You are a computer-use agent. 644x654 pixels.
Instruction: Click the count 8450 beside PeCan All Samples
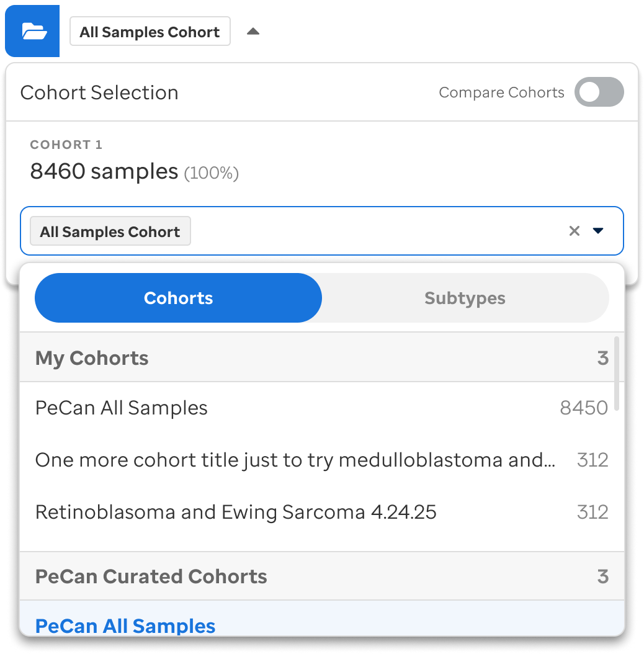pos(583,408)
